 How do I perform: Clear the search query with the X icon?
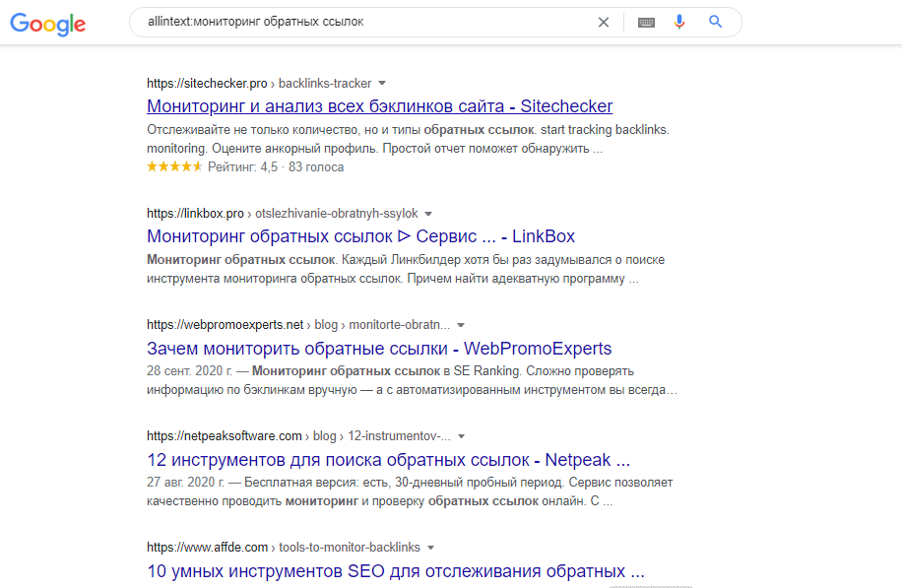tap(604, 23)
